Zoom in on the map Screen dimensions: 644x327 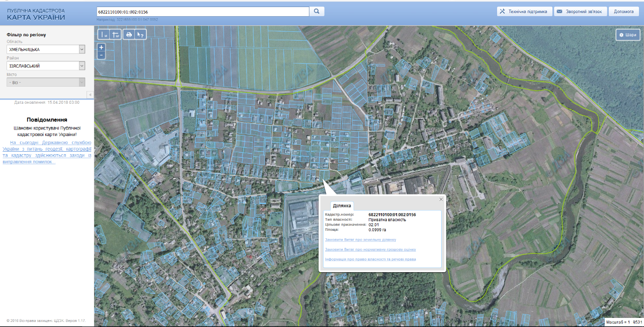pos(101,47)
